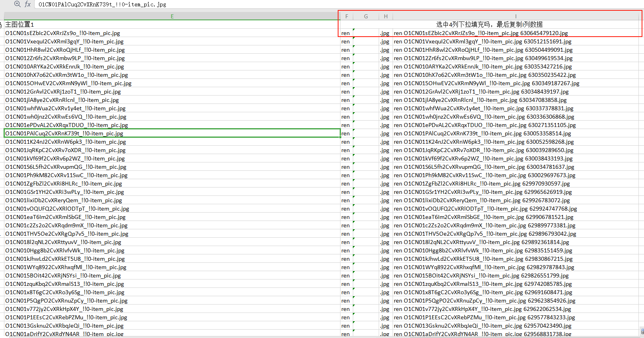Viewport: 644px width, 338px height.
Task: Select cell 'O1CN01WYq8922CvXRhxqfMl_!!0-item_pic.jpg' in column E
Action: pyautogui.click(x=172, y=267)
